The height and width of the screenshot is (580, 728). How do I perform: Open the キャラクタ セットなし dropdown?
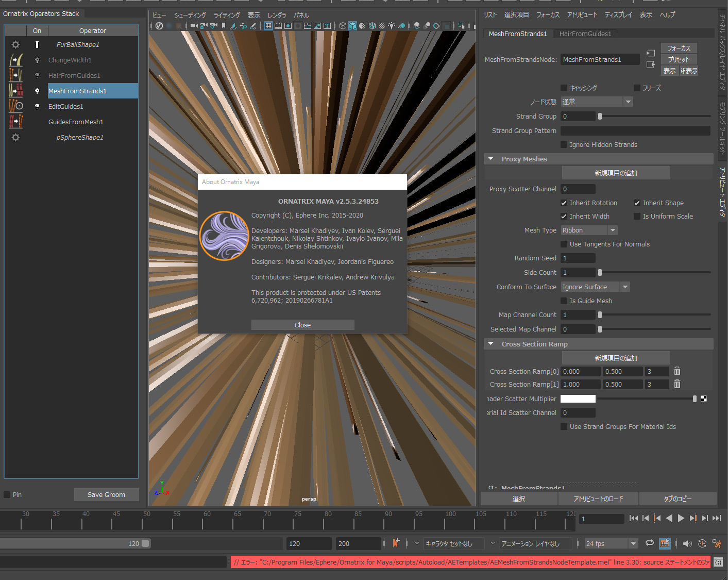454,543
